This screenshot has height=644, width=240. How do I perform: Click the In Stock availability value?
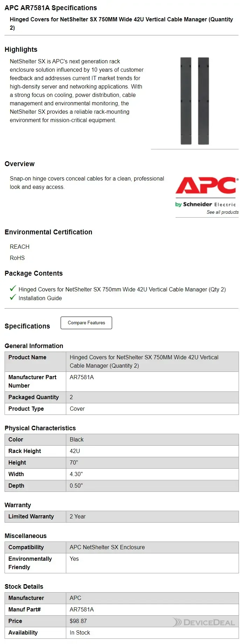80,632
